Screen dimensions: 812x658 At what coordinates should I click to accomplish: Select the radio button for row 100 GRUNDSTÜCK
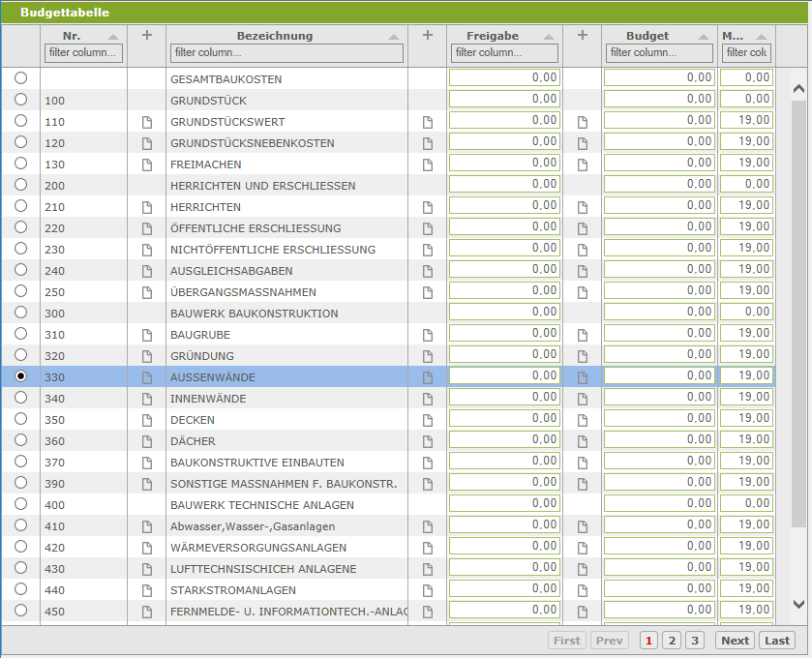point(21,99)
